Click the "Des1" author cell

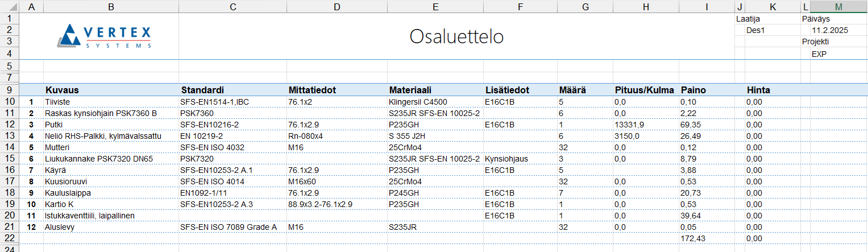(756, 30)
